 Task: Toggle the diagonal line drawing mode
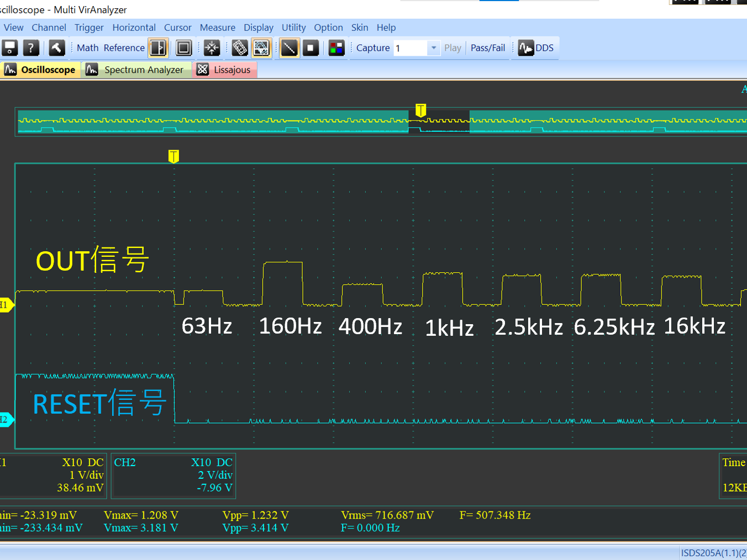289,48
